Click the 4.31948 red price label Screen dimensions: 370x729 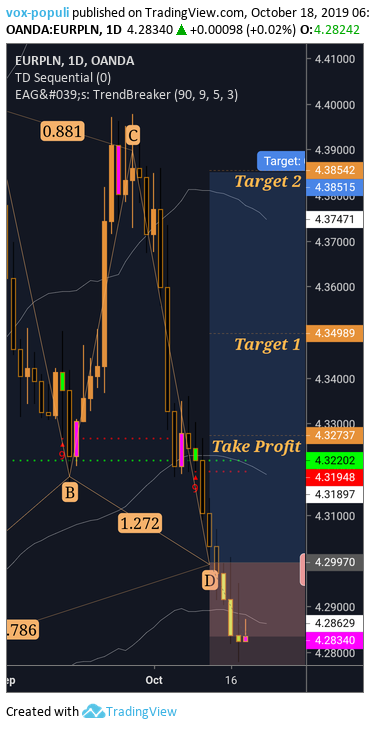(335, 477)
